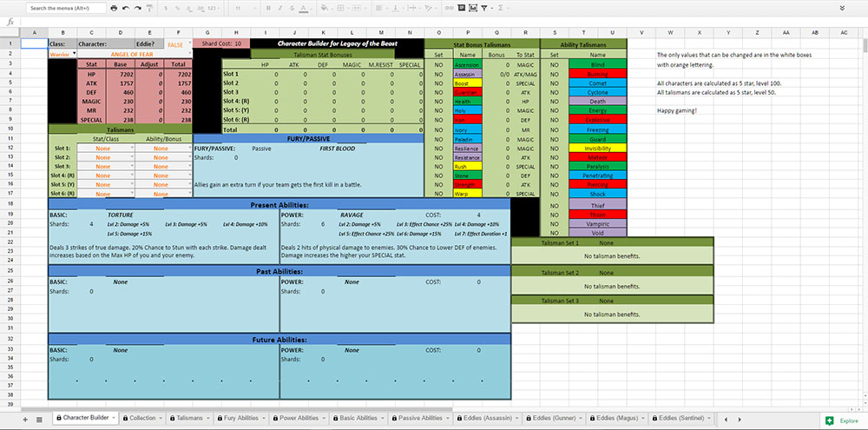Select the Paint format roller icon
Image resolution: width=868 pixels, height=430 pixels.
pos(151,8)
